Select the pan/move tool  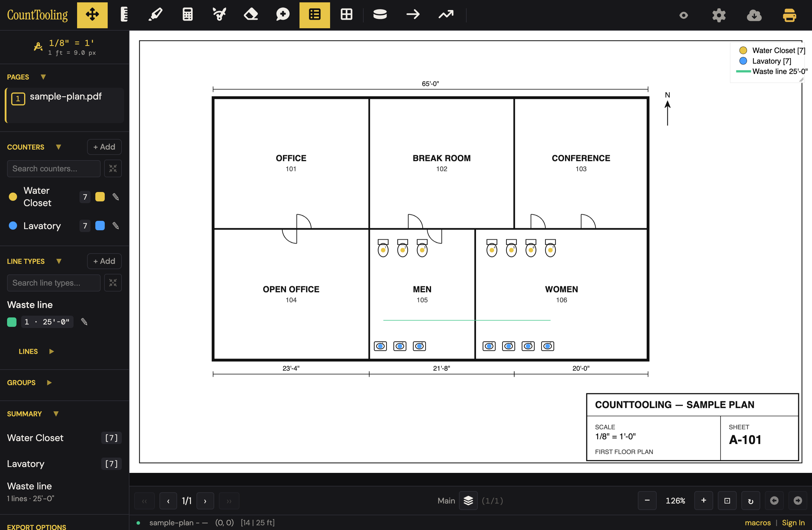click(92, 15)
